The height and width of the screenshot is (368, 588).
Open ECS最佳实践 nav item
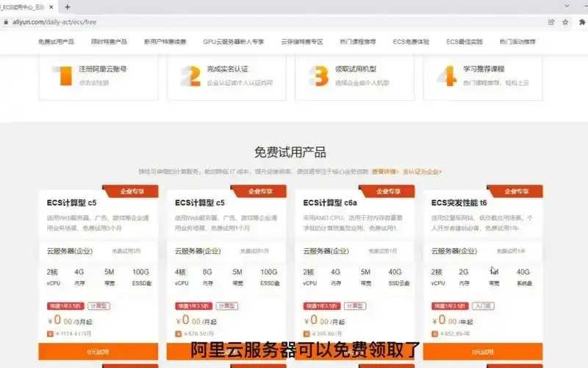tap(465, 42)
